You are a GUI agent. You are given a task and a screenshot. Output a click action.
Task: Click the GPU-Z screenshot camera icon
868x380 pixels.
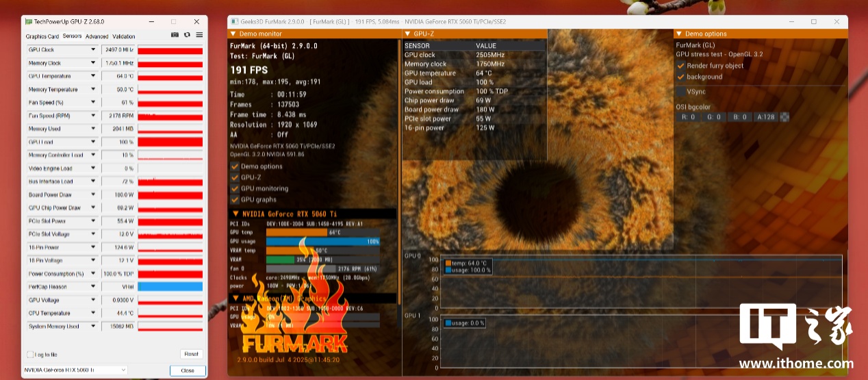click(175, 35)
